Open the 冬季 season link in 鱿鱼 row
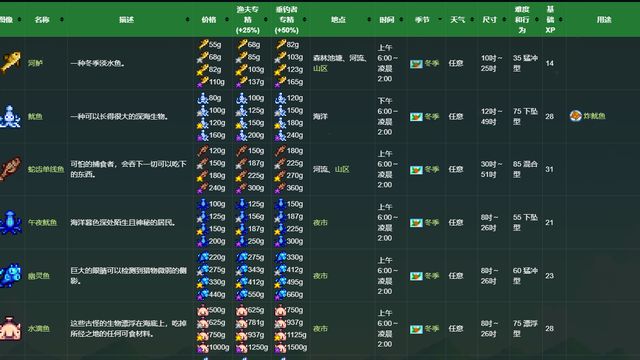The width and height of the screenshot is (640, 360). pyautogui.click(x=431, y=116)
